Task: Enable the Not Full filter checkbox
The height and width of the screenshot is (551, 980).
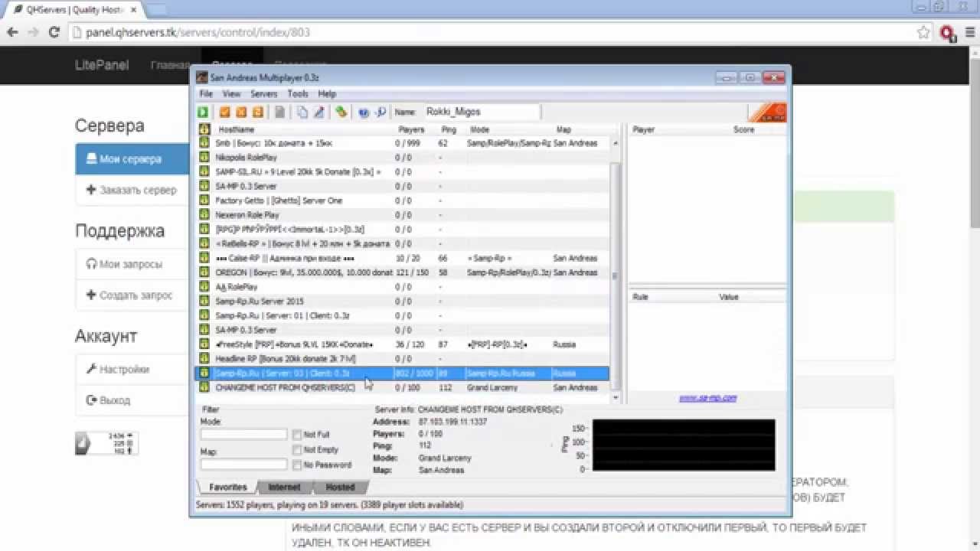Action: tap(296, 435)
